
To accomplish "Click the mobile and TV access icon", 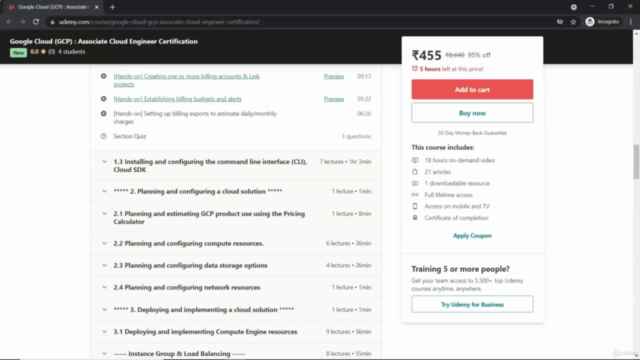I will coord(415,206).
